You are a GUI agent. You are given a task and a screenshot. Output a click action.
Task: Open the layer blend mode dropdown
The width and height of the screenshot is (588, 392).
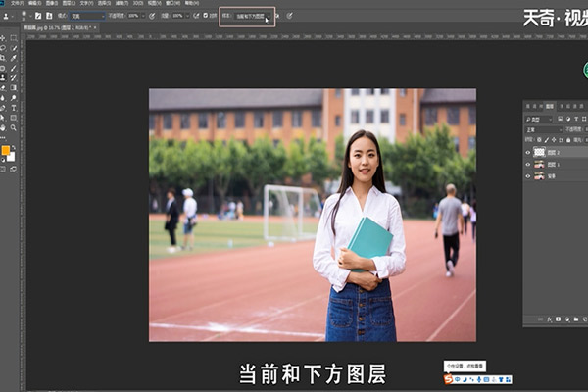pos(543,129)
